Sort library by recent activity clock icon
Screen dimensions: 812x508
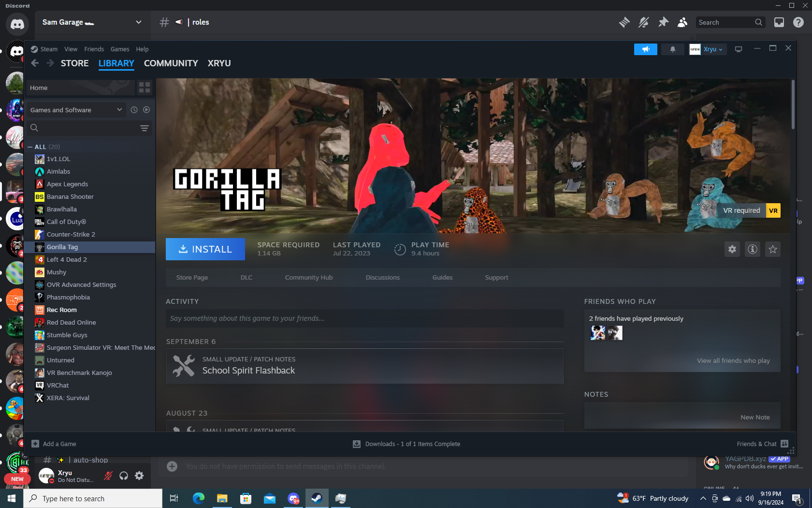(x=134, y=110)
